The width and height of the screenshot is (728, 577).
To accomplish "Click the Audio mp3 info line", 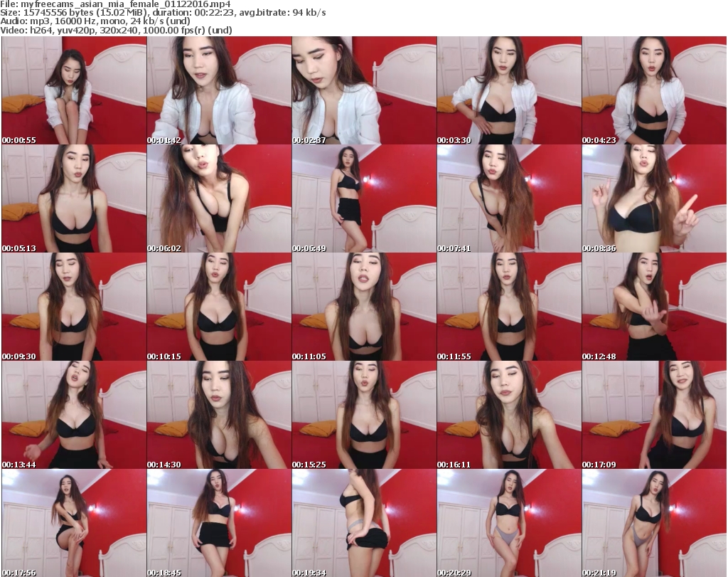I will coord(95,21).
